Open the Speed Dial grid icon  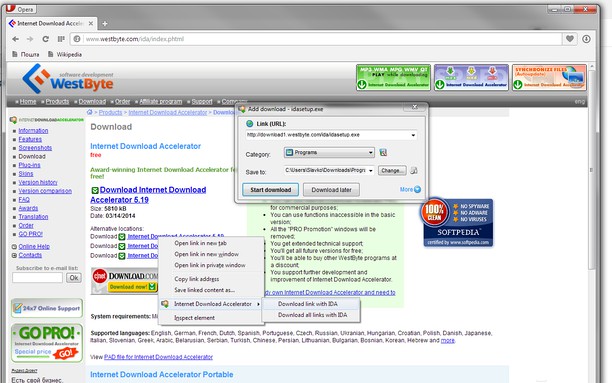(61, 39)
